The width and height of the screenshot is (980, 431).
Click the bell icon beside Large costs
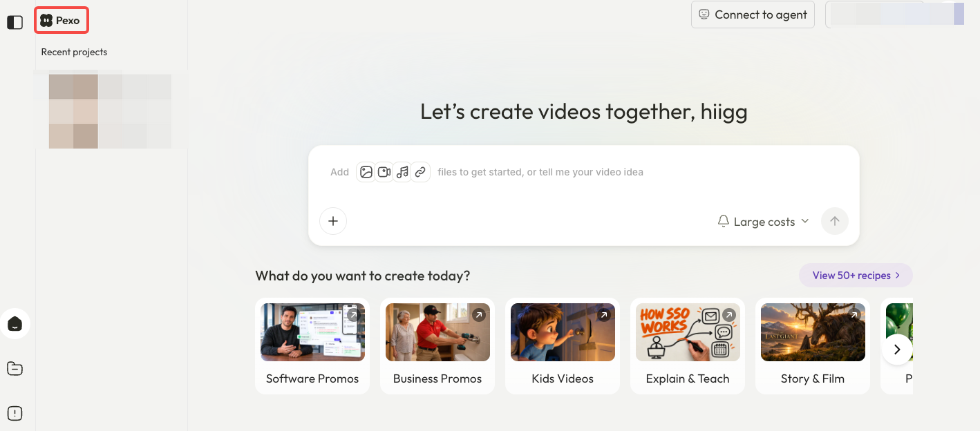coord(724,221)
